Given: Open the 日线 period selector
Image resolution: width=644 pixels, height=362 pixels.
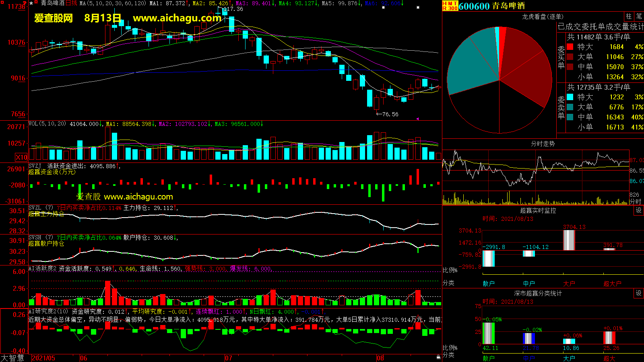Looking at the screenshot, I should click(71, 3).
